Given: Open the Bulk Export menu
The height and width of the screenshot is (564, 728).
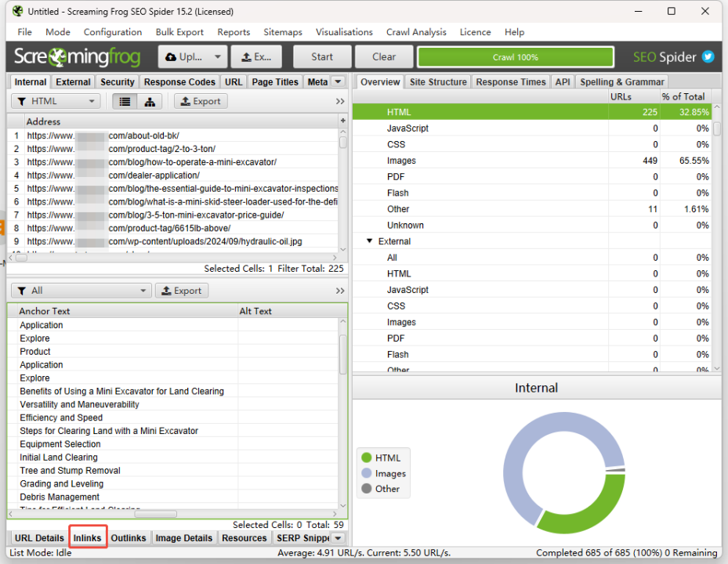Looking at the screenshot, I should pos(179,32).
